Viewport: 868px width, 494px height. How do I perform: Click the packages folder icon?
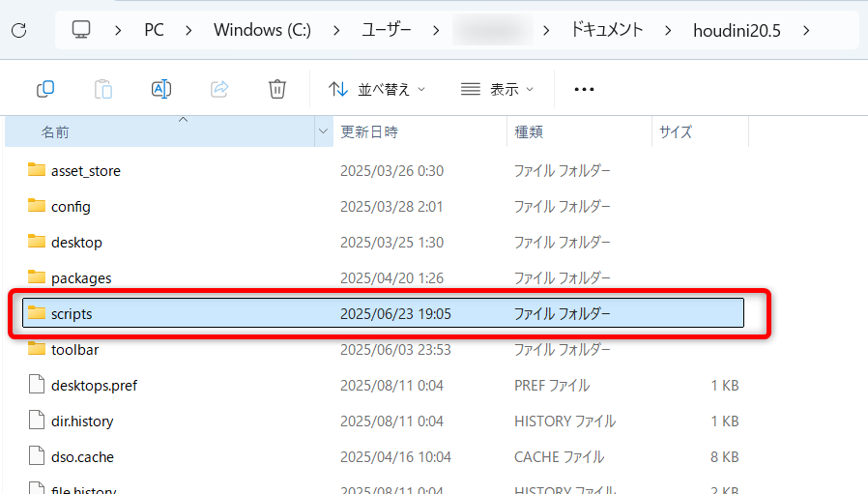[x=37, y=276]
